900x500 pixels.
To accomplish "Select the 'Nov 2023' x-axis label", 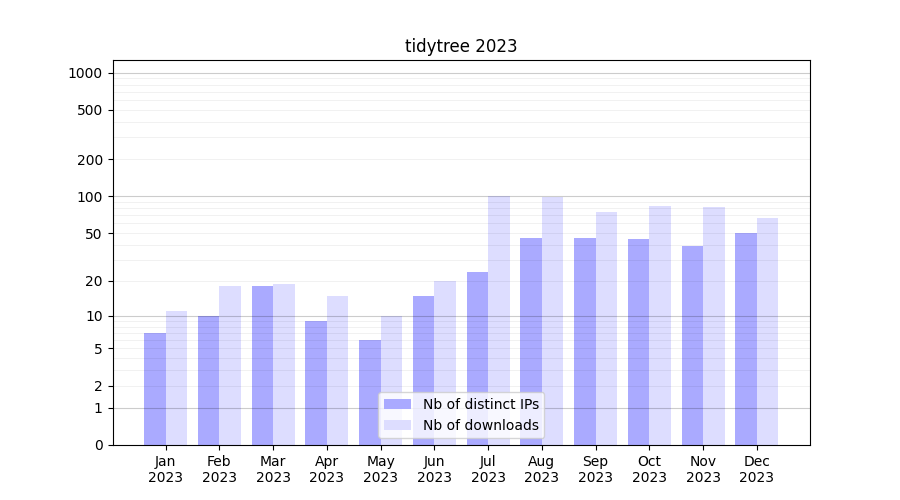I will click(703, 469).
